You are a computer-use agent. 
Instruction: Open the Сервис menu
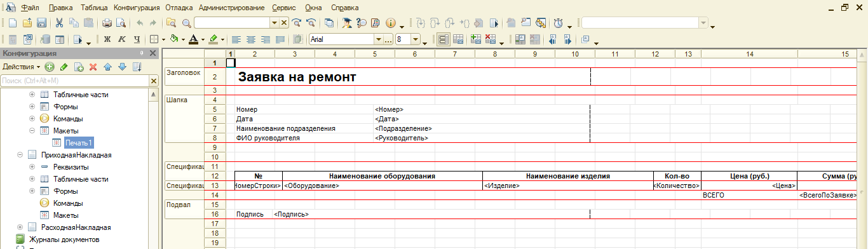point(283,8)
